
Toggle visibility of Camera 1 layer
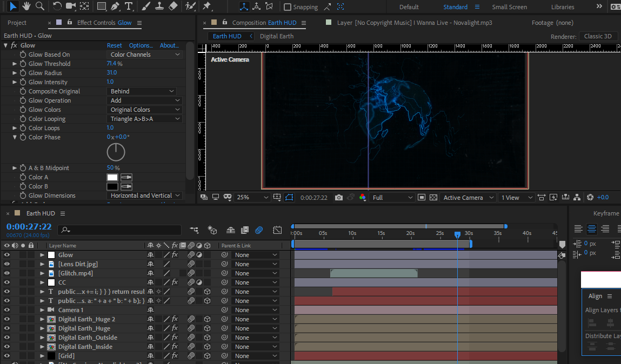(x=7, y=310)
